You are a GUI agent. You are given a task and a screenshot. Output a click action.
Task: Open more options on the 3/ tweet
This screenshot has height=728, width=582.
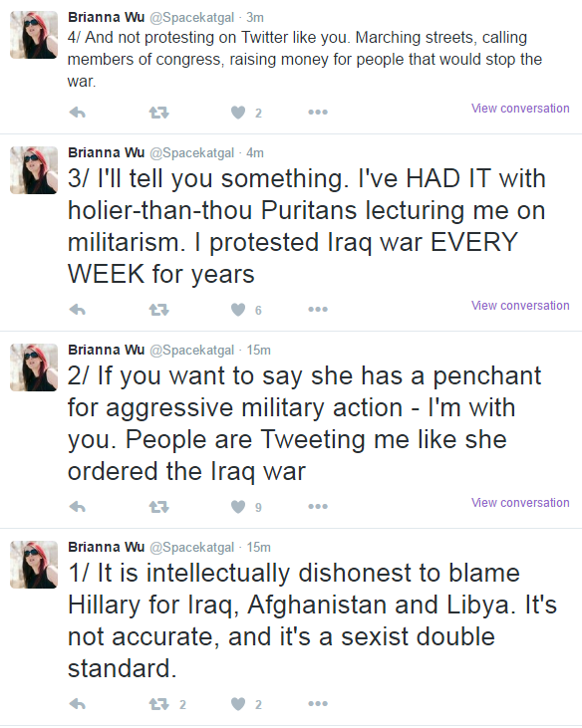318,310
